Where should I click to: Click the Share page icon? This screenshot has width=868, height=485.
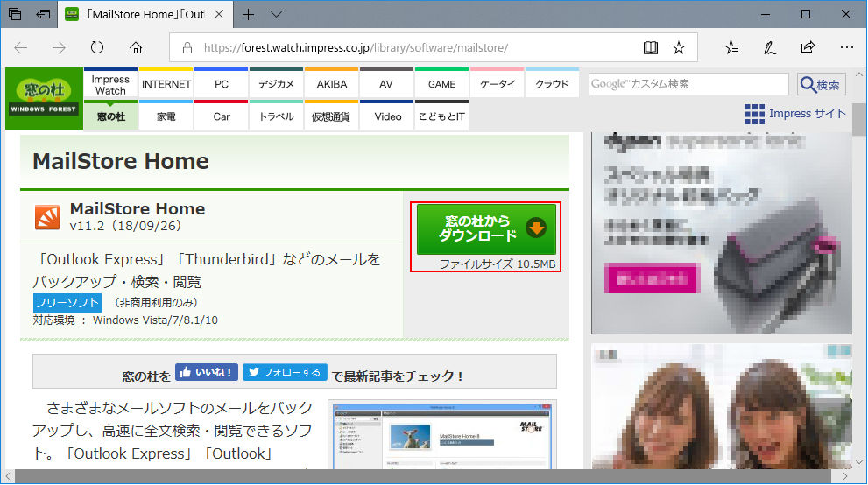coord(808,47)
